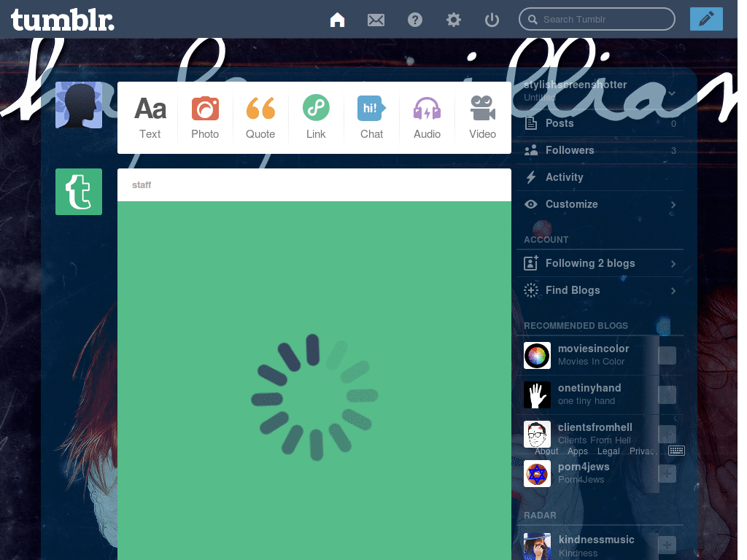This screenshot has width=747, height=560.
Task: Follow onetinyhand with its plus button
Action: pyautogui.click(x=667, y=394)
